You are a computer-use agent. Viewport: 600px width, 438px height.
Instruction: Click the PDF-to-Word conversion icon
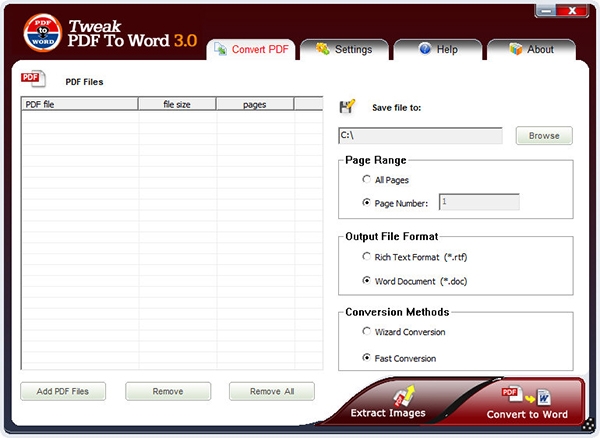[526, 396]
